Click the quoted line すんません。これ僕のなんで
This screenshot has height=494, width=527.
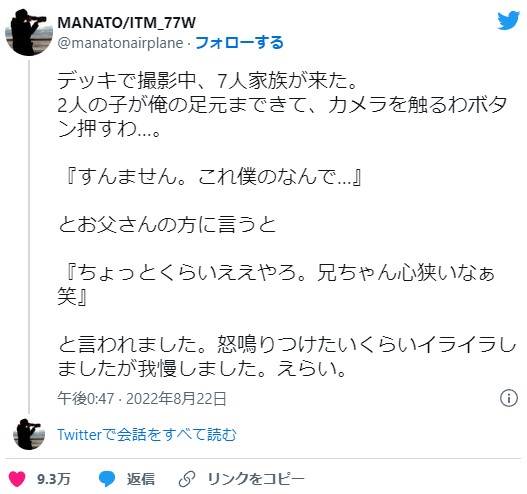[213, 176]
